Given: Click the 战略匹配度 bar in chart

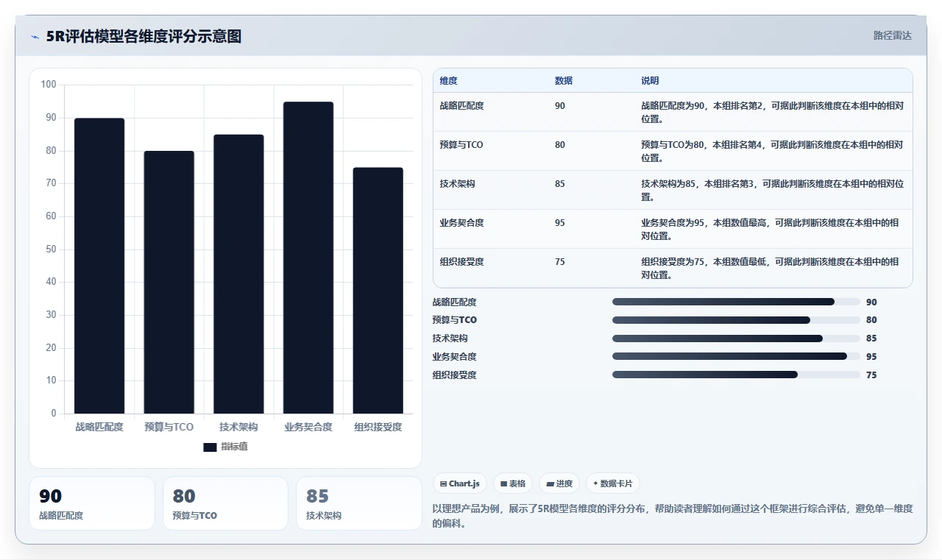Looking at the screenshot, I should pyautogui.click(x=99, y=266).
